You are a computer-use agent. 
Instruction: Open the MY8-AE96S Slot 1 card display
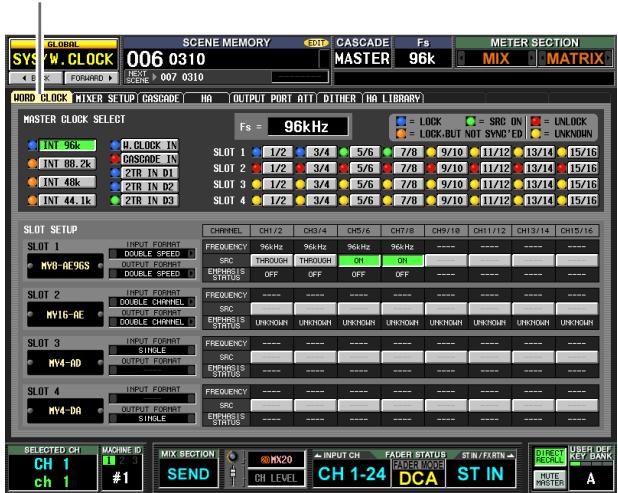pyautogui.click(x=65, y=266)
